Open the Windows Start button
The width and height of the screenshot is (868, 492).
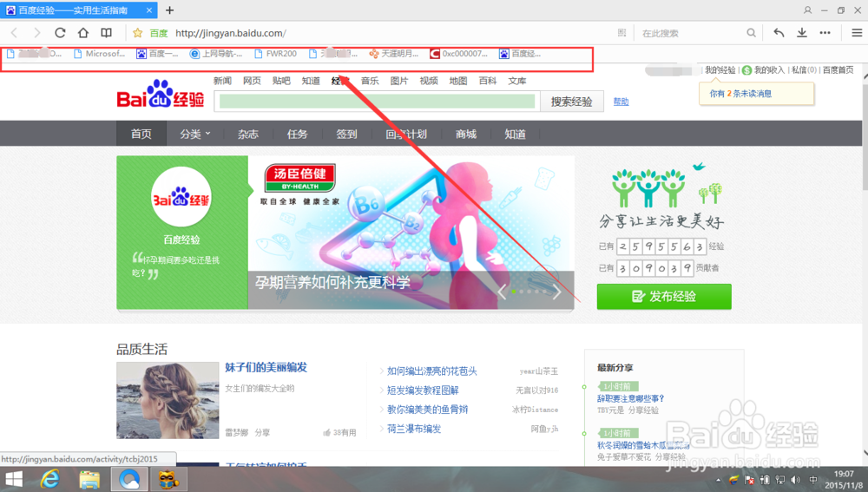pos(14,479)
